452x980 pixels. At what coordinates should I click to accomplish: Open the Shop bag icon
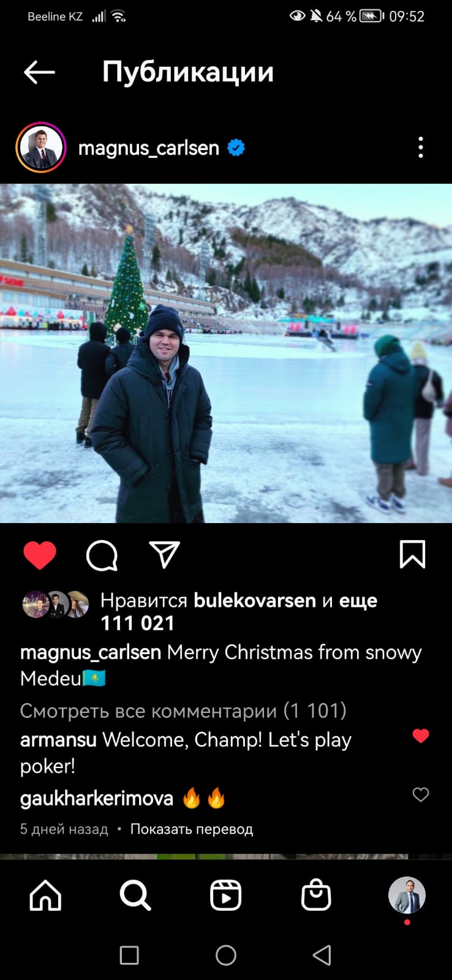pyautogui.click(x=316, y=895)
